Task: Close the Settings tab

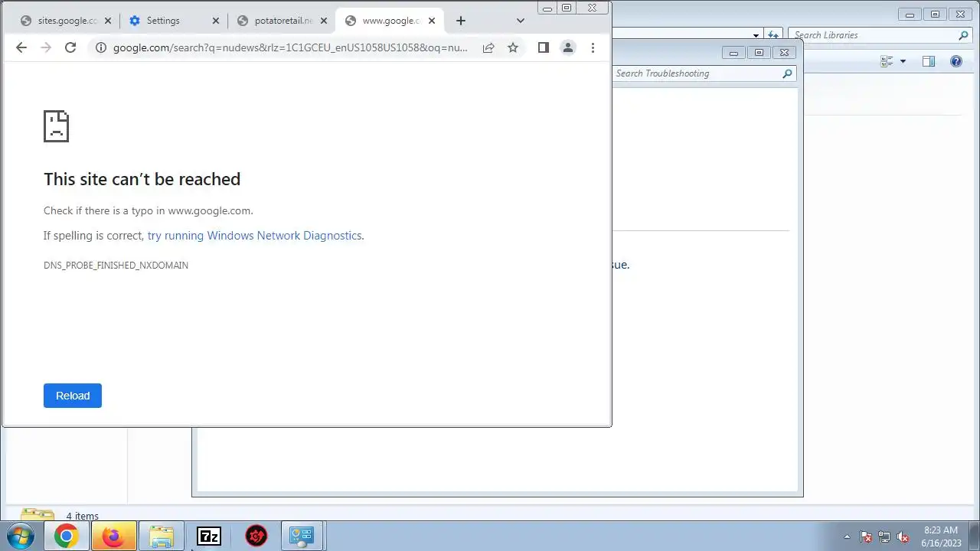Action: 215,21
